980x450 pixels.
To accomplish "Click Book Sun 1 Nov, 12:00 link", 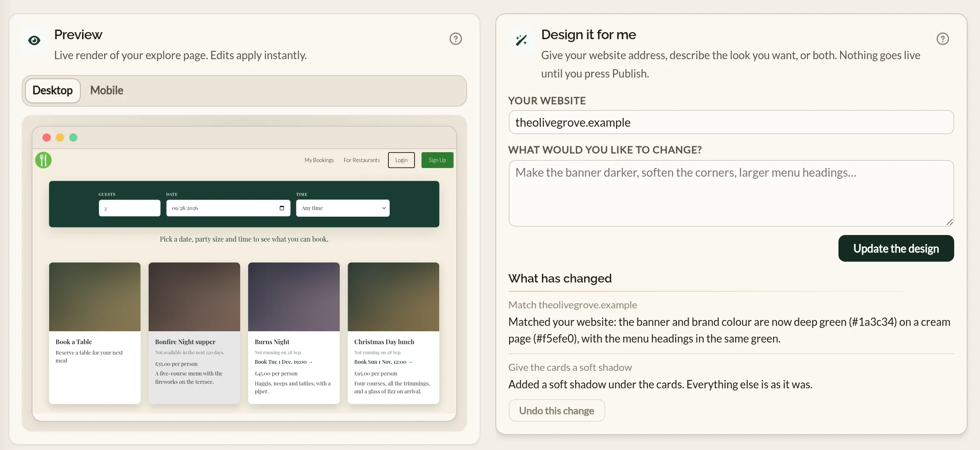I will (383, 362).
